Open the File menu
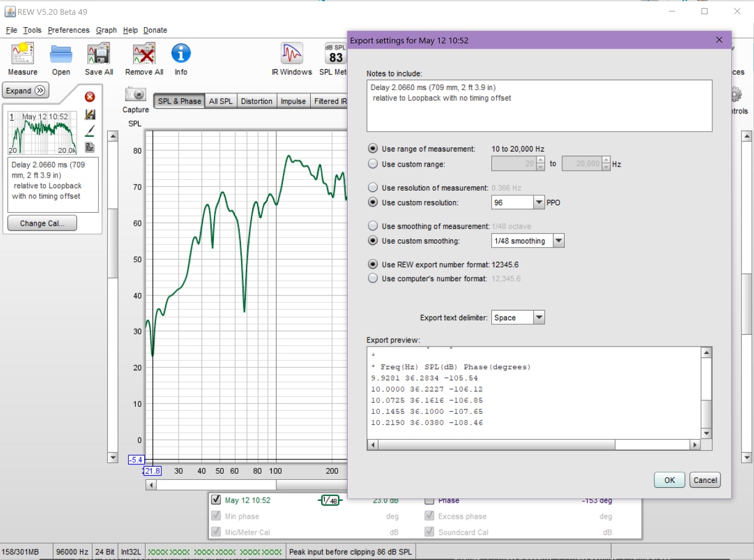This screenshot has width=754, height=560. click(11, 30)
